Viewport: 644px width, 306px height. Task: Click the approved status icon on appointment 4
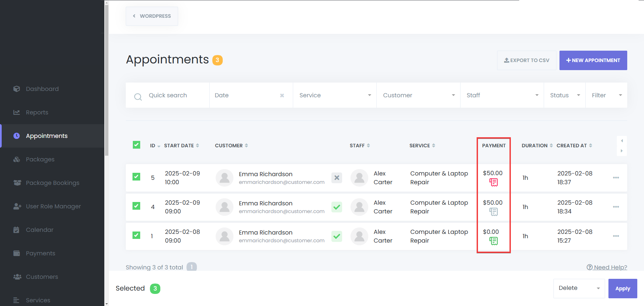point(337,207)
